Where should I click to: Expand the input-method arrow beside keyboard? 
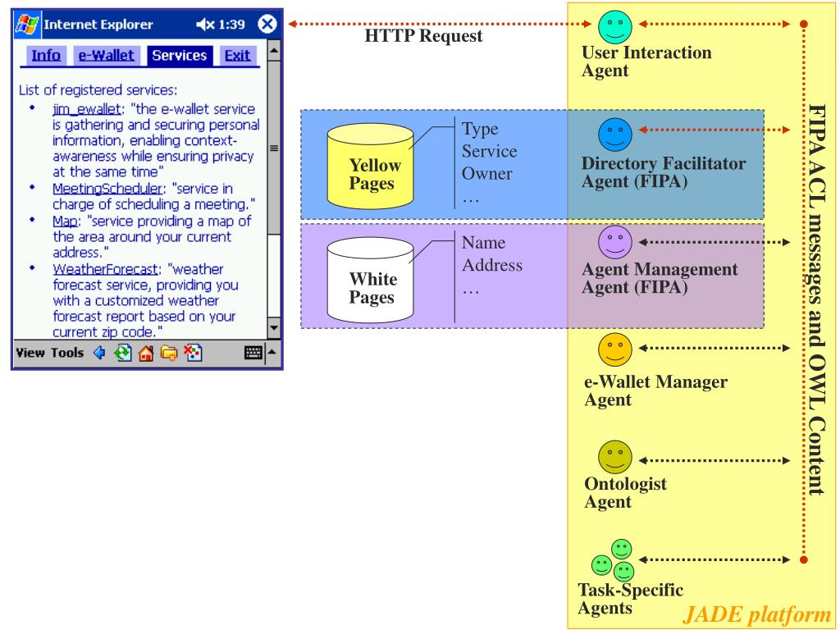pos(272,352)
